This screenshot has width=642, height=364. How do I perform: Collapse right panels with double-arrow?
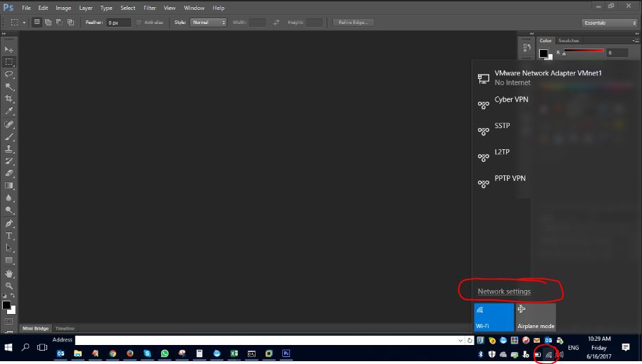pyautogui.click(x=636, y=34)
